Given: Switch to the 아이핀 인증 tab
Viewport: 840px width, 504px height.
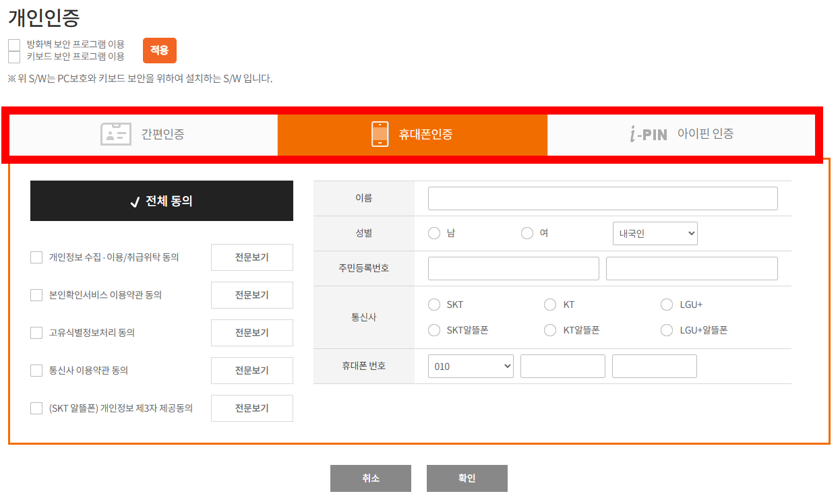Looking at the screenshot, I should tap(681, 135).
